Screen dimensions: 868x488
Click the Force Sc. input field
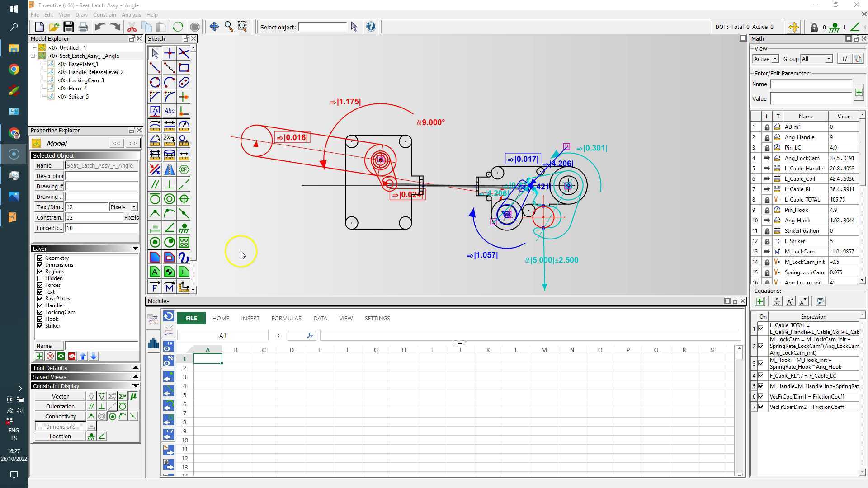[x=101, y=228]
